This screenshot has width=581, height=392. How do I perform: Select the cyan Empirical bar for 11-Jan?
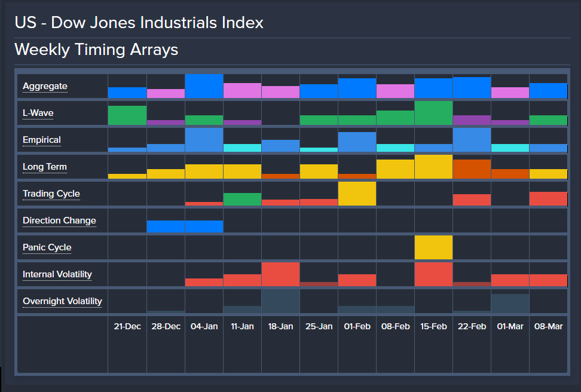[x=242, y=148]
